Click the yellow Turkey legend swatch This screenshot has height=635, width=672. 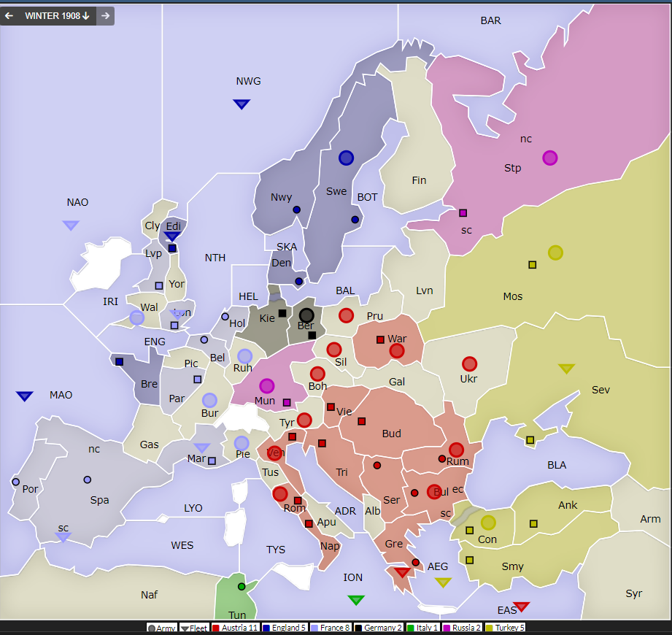(x=489, y=628)
